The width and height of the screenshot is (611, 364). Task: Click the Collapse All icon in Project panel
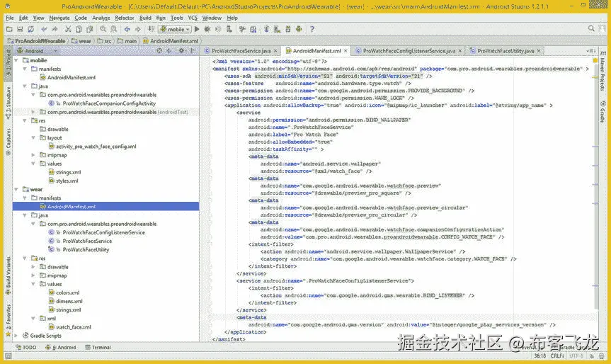[169, 51]
